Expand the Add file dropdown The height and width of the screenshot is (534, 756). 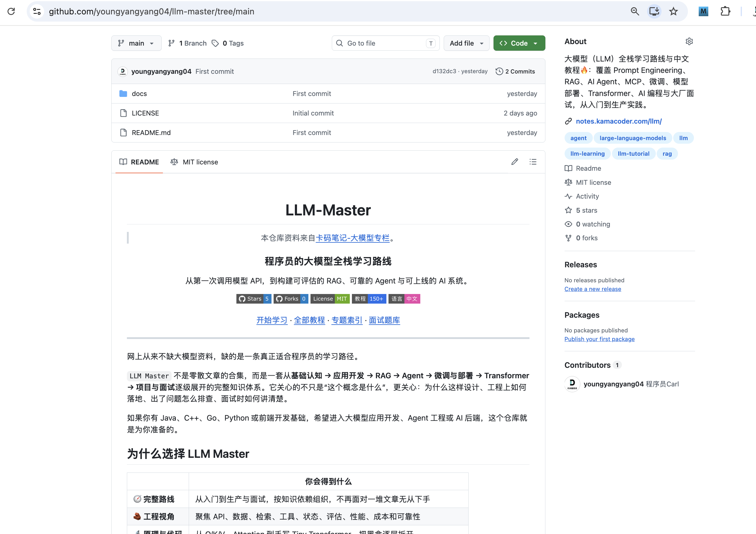pos(466,43)
